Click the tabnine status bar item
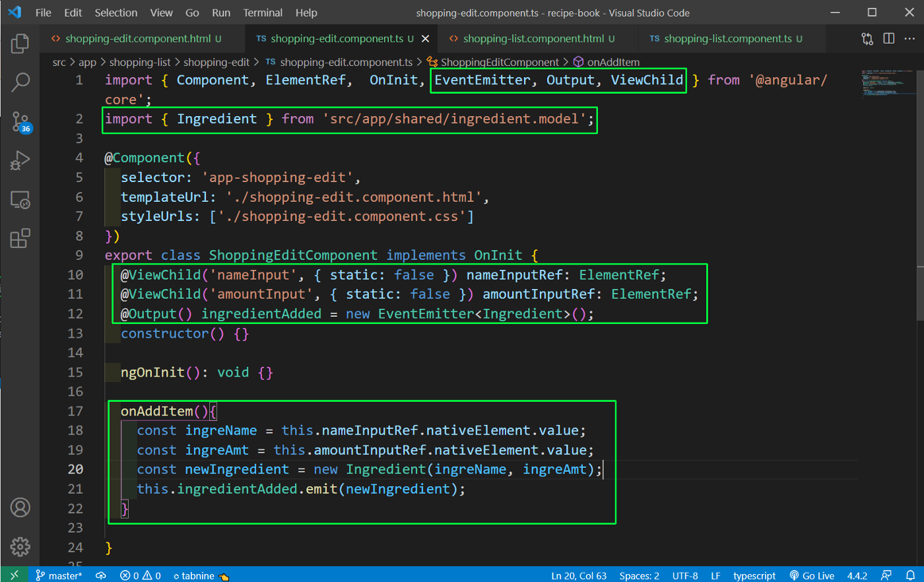924x582 pixels. tap(201, 575)
